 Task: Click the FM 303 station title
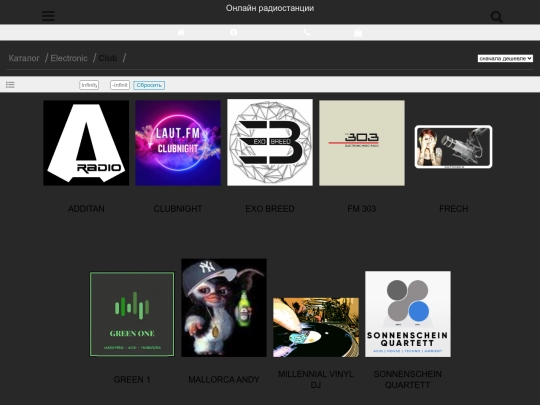click(x=362, y=209)
